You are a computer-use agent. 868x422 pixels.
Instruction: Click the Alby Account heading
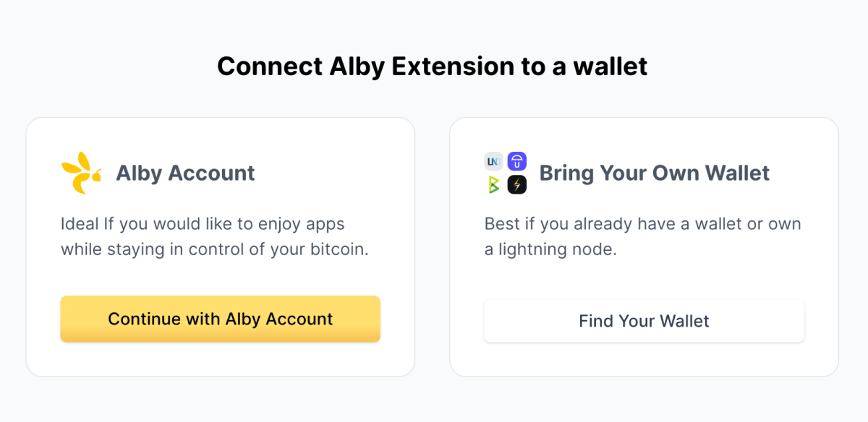pos(185,173)
